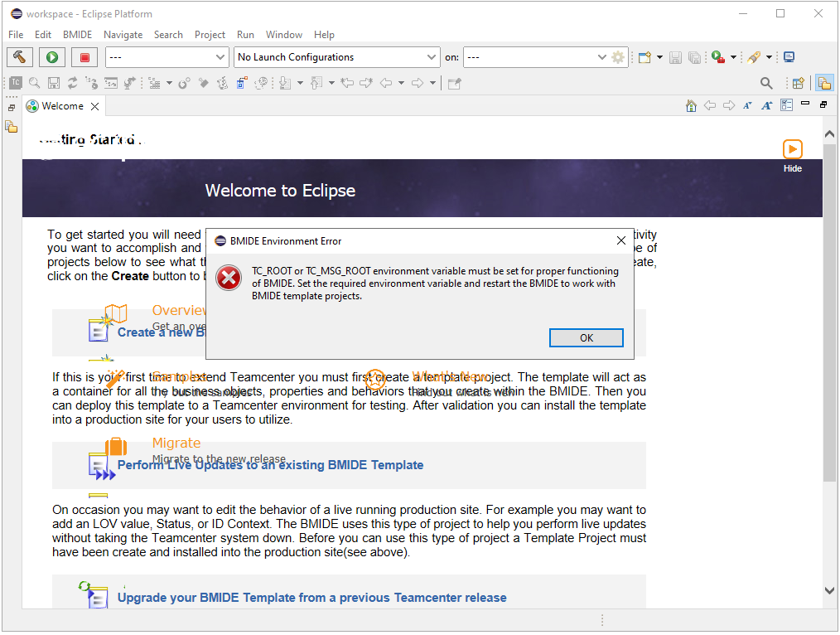Image resolution: width=840 pixels, height=635 pixels.
Task: Click the restore icon in left sidebar
Action: pyautogui.click(x=12, y=108)
